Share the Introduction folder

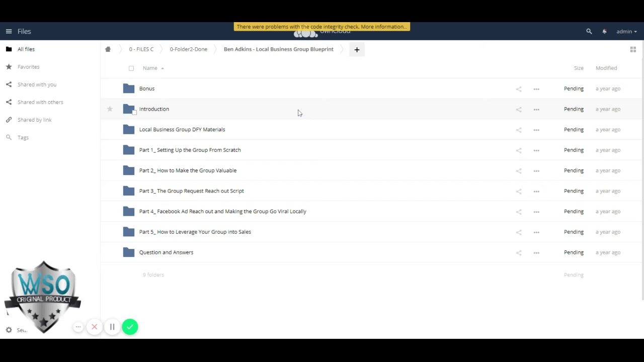(x=519, y=110)
